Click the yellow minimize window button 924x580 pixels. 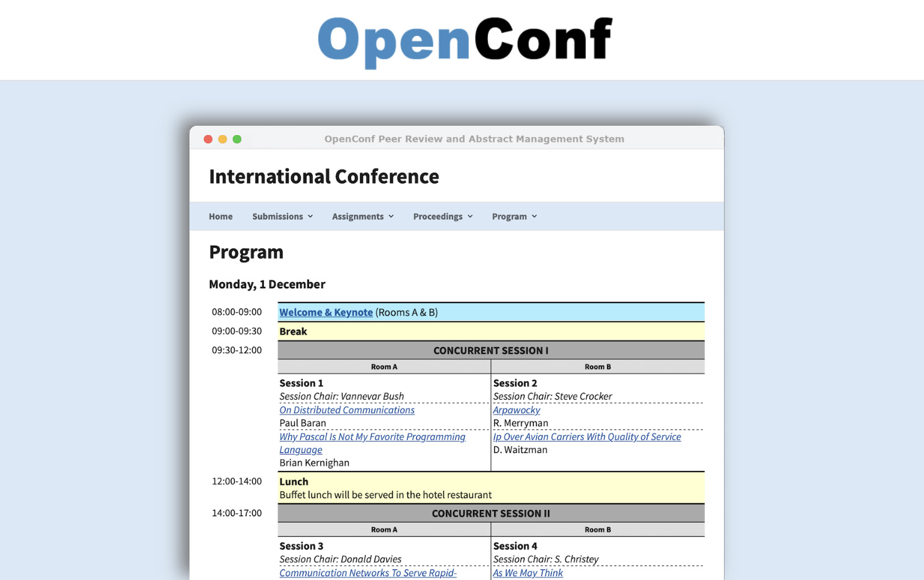click(x=222, y=139)
